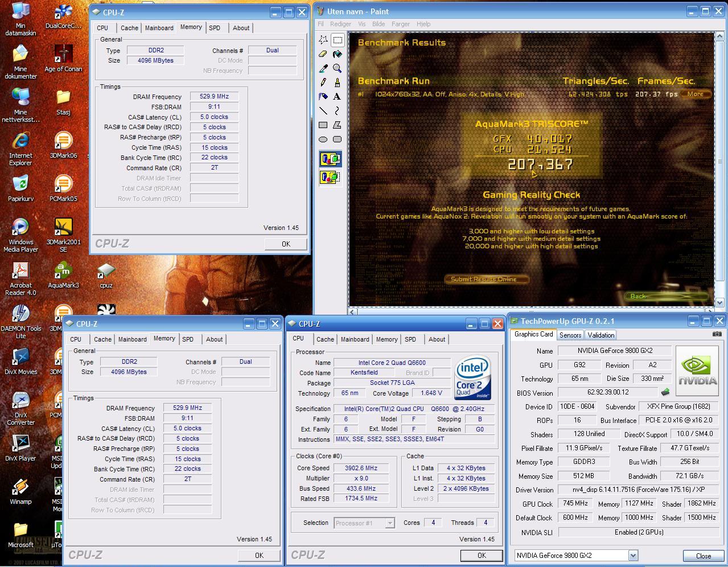Open the Farger menu in Paint
Image resolution: width=728 pixels, height=567 pixels.
(401, 24)
